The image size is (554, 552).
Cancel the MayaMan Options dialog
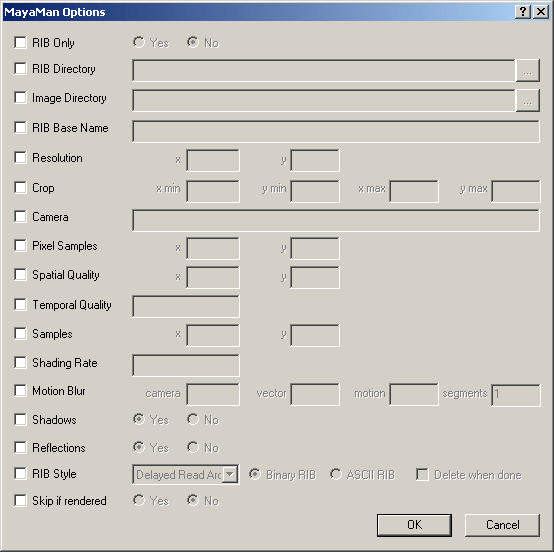pyautogui.click(x=502, y=525)
